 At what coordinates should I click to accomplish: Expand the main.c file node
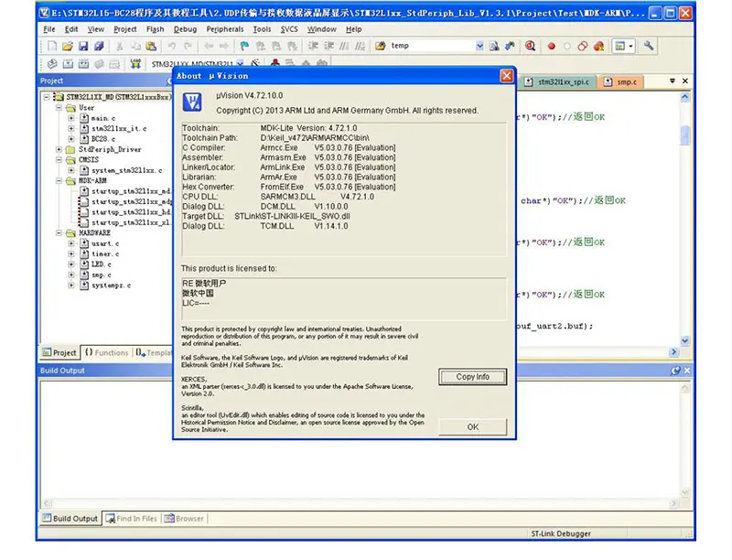71,118
